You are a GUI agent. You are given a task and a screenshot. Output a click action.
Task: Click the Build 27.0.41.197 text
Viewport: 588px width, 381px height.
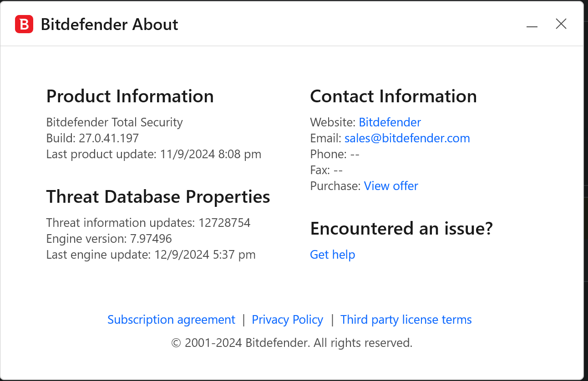pos(92,138)
